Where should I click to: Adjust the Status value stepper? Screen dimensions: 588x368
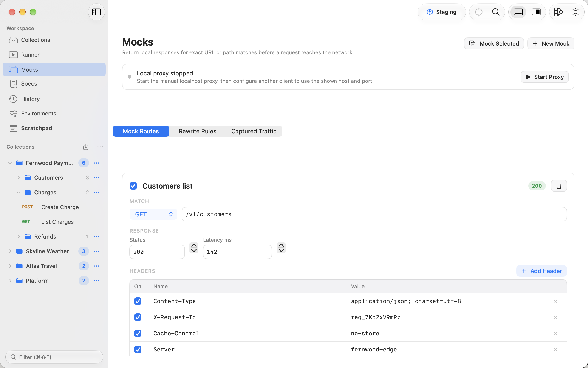[x=194, y=248]
